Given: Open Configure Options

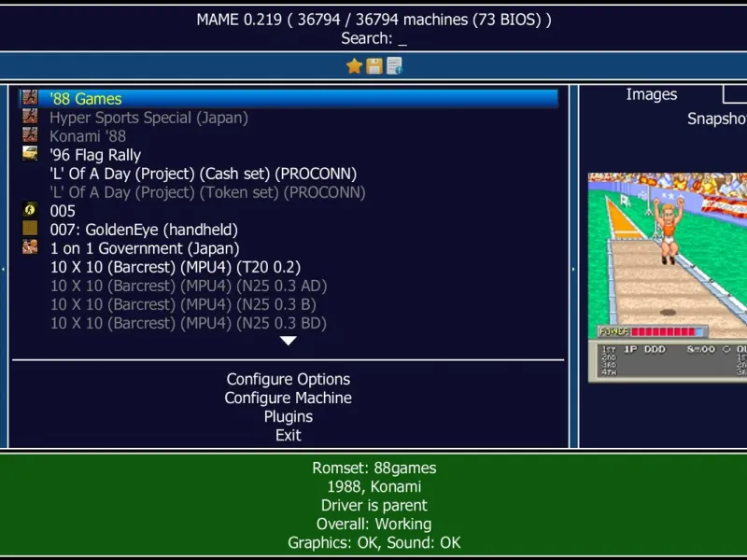Looking at the screenshot, I should (289, 379).
